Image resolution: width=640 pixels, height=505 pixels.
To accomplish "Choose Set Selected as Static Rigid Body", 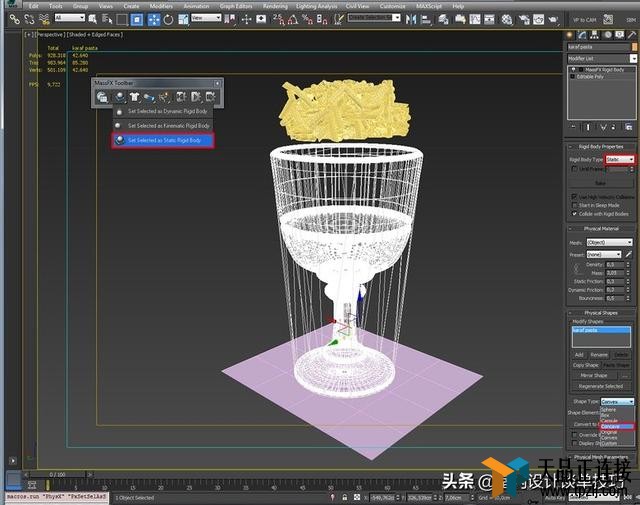I will coord(163,140).
